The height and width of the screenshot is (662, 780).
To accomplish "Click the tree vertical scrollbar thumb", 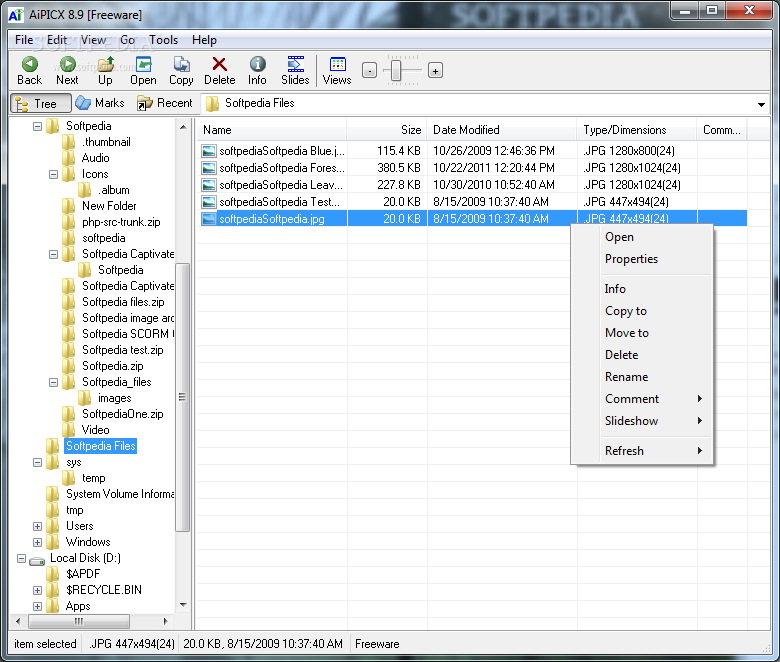I will click(183, 397).
